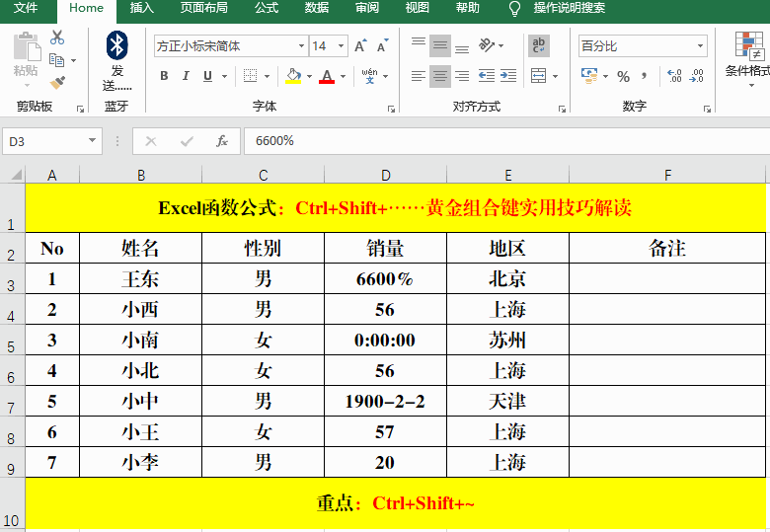
Task: Open Number group dialog launcher
Action: coord(707,109)
